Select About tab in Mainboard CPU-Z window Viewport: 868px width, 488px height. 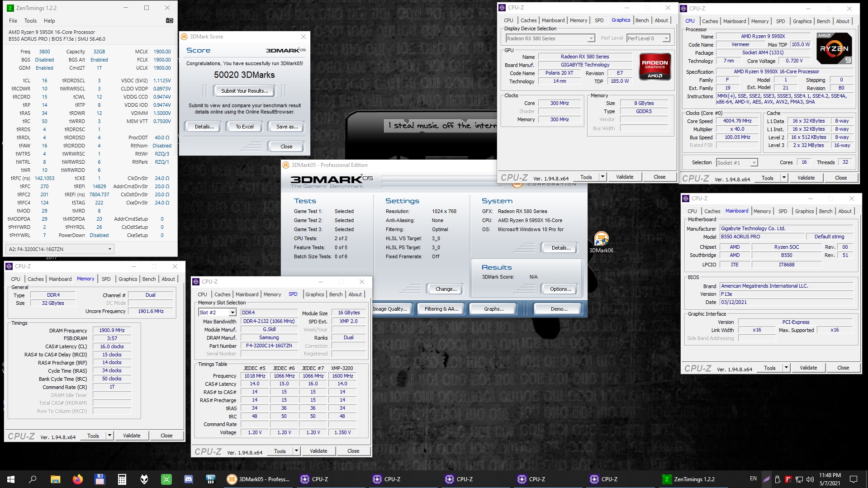845,211
